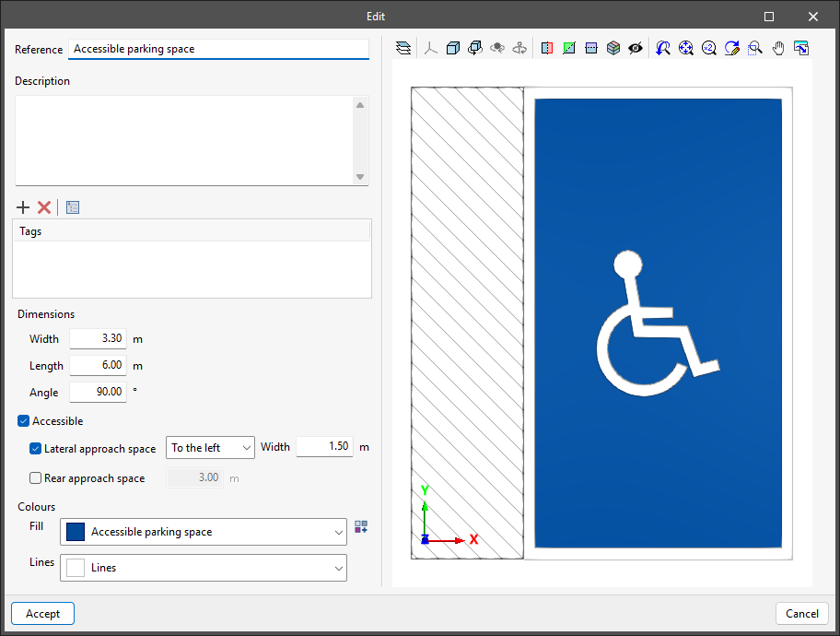Uncheck the Accessible checkbox
This screenshot has height=636, width=840.
click(23, 421)
